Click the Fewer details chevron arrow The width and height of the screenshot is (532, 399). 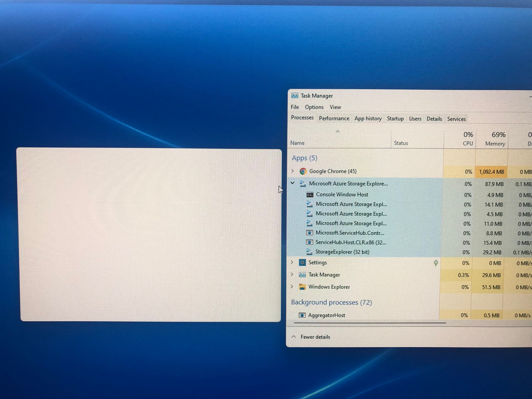[294, 337]
